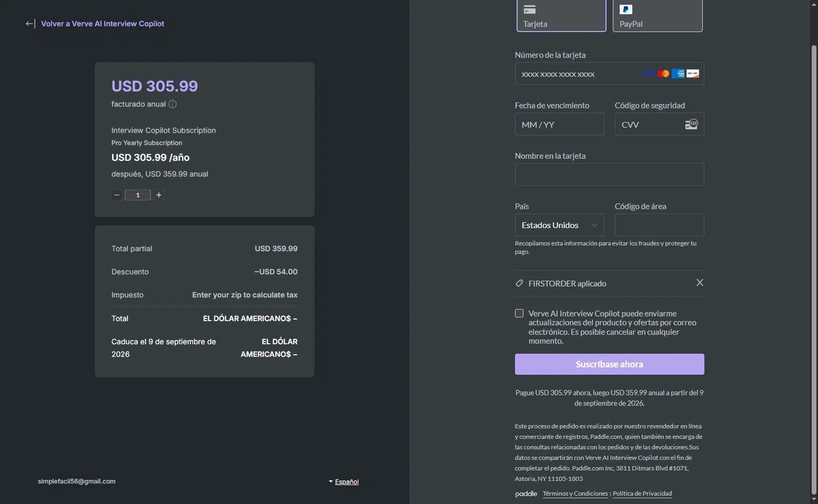
Task: Click the FIRSTORDER aplicado text
Action: tap(567, 283)
